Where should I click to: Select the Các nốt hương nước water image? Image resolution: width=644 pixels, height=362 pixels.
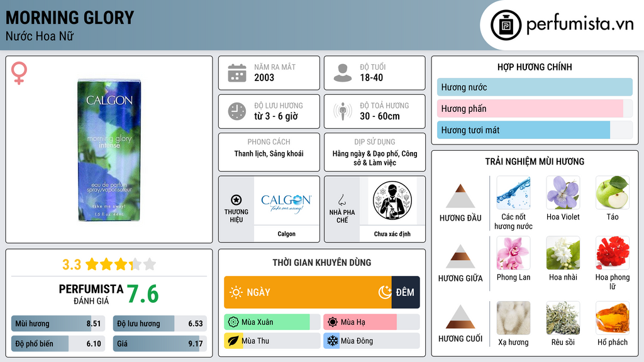pyautogui.click(x=513, y=192)
